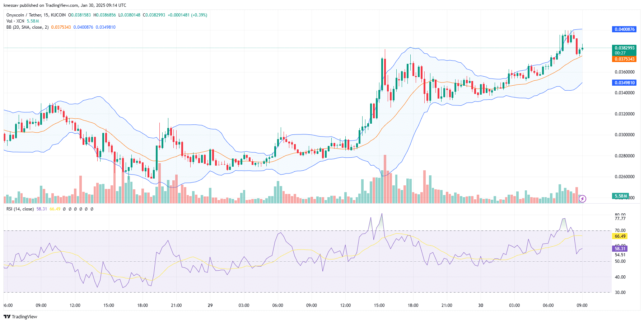Click the 70.00 label on RSI axis
Viewport: 644px width, 323px height.
(x=620, y=231)
